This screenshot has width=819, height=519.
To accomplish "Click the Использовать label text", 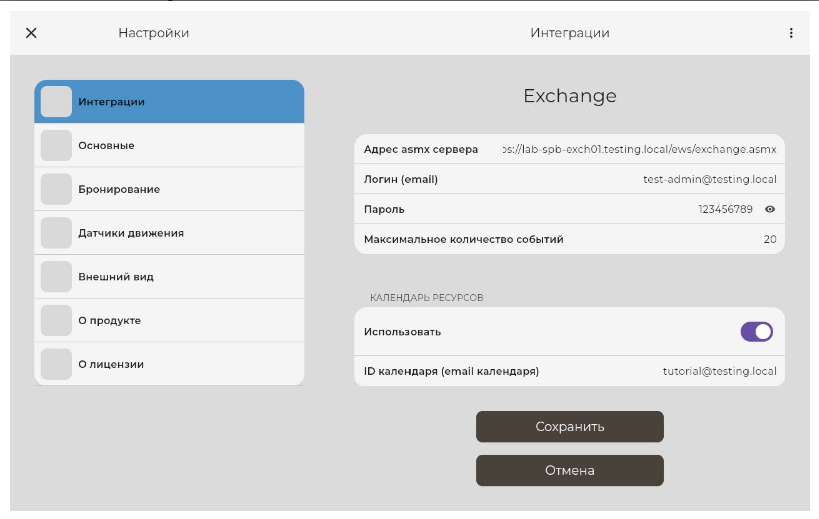I will tap(402, 332).
